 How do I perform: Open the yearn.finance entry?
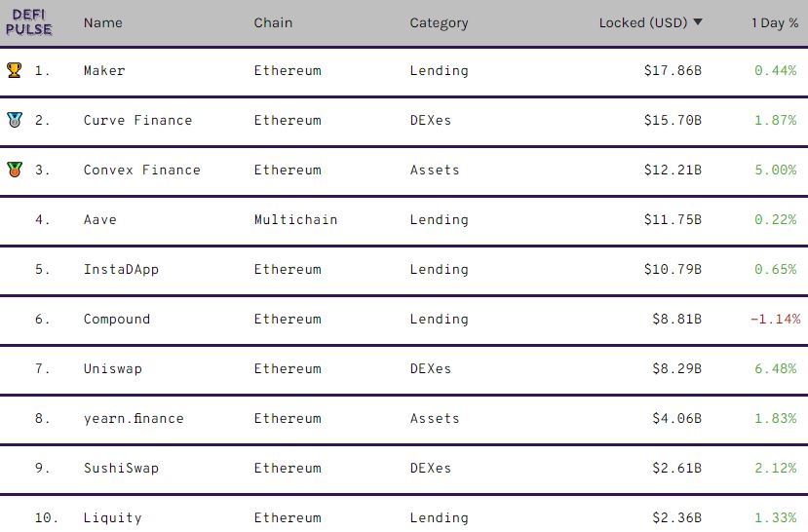point(134,418)
